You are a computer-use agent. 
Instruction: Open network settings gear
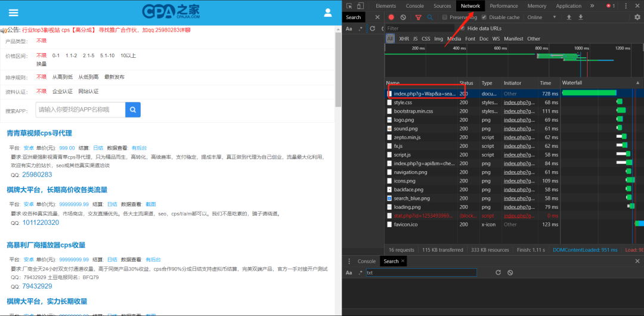coord(637,17)
